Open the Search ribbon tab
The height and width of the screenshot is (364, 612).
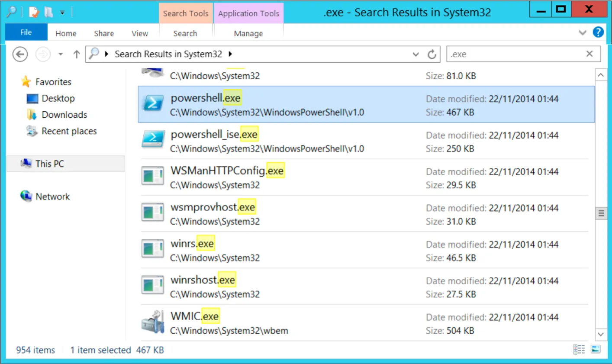pos(185,33)
